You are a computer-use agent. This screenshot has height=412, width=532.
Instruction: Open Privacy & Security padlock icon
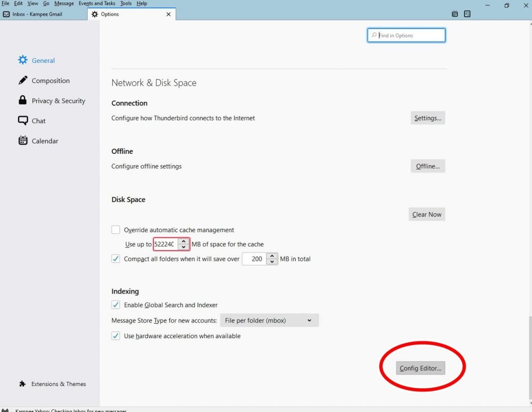[23, 100]
